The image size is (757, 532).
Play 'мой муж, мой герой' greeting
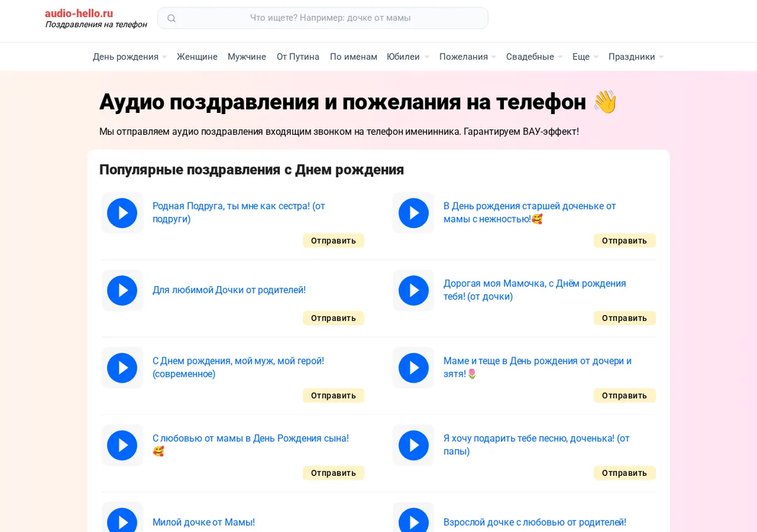coord(122,368)
